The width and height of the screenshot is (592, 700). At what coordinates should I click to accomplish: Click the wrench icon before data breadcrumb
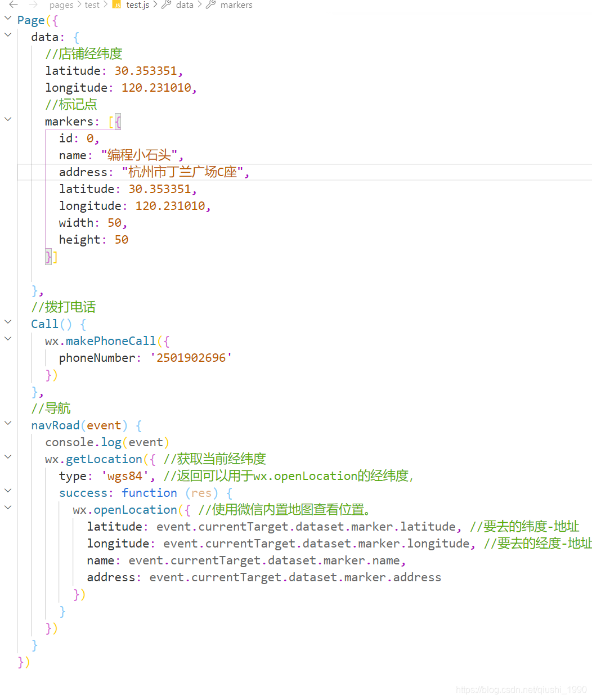[x=166, y=5]
